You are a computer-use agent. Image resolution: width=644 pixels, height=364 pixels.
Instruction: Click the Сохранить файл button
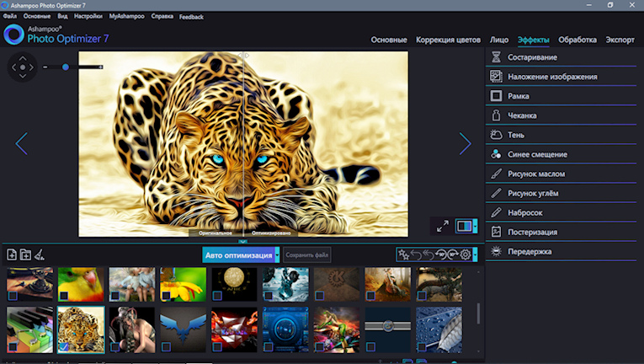coord(306,255)
